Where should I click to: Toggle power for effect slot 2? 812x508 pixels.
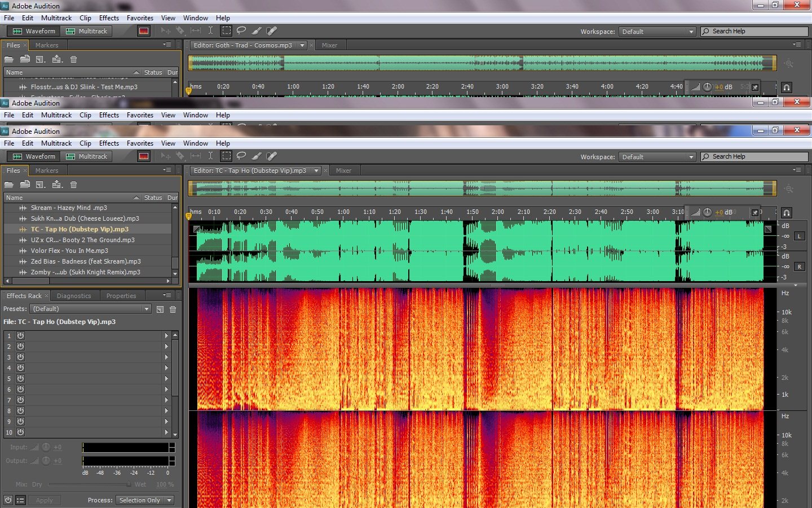coord(20,347)
